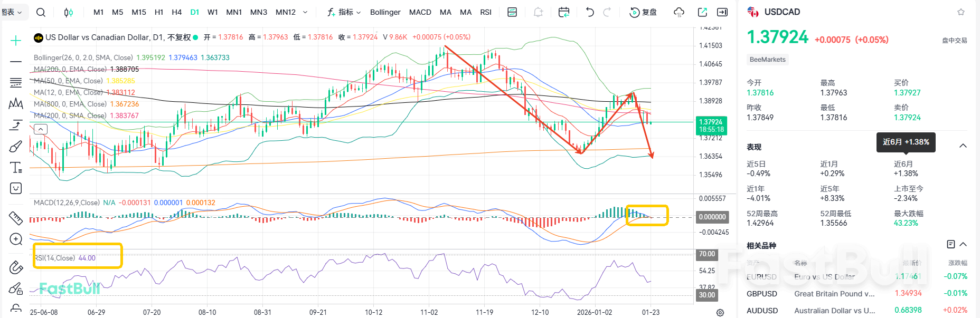Switch to the H4 timeframe
Image resolution: width=980 pixels, height=318 pixels.
176,12
